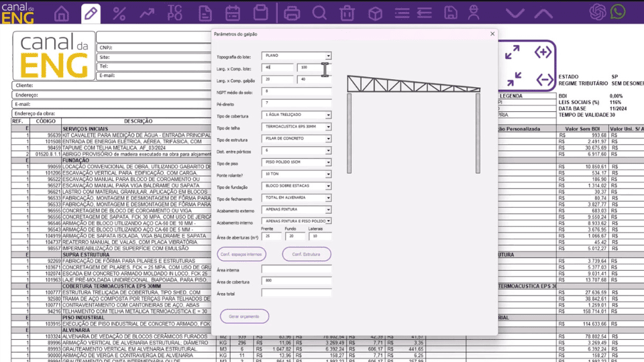Click the narrow minus arrows icon
The height and width of the screenshot is (362, 644).
coord(545,79)
